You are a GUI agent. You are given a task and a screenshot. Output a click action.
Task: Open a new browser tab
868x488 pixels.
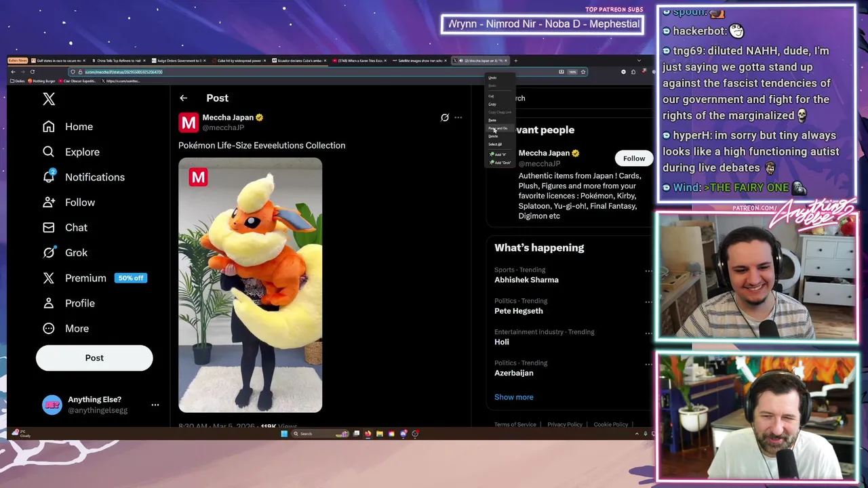tap(515, 60)
